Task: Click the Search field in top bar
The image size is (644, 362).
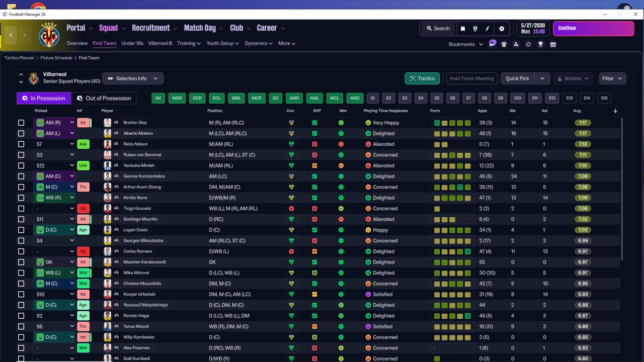Action: pyautogui.click(x=438, y=29)
